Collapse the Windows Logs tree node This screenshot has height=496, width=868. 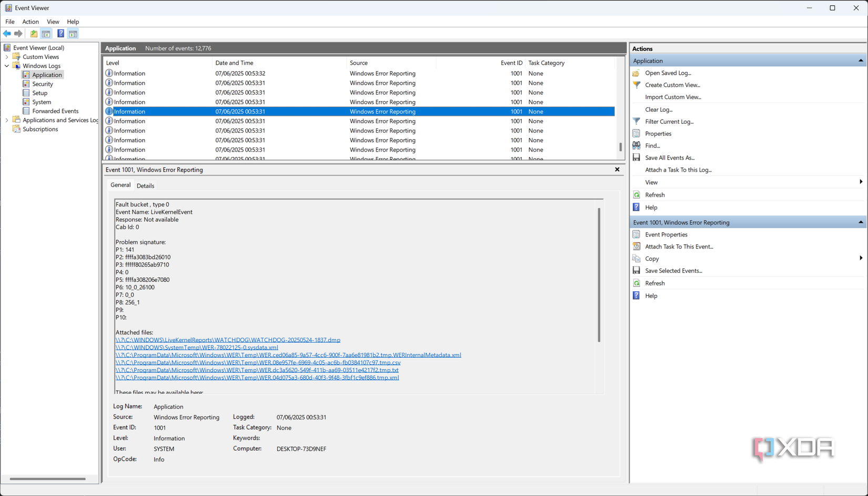7,65
